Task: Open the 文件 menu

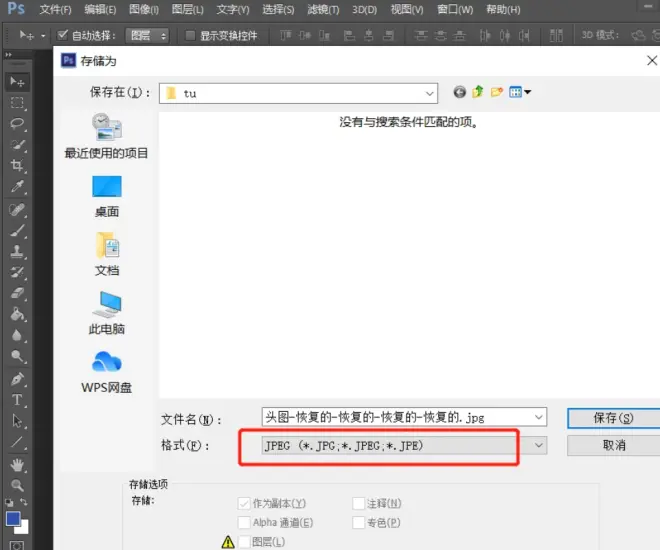Action: tap(55, 9)
